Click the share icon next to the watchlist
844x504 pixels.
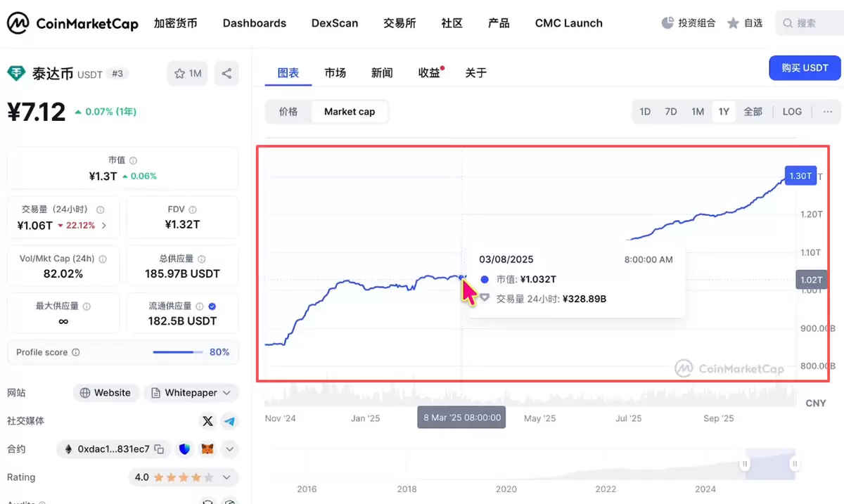pyautogui.click(x=226, y=73)
